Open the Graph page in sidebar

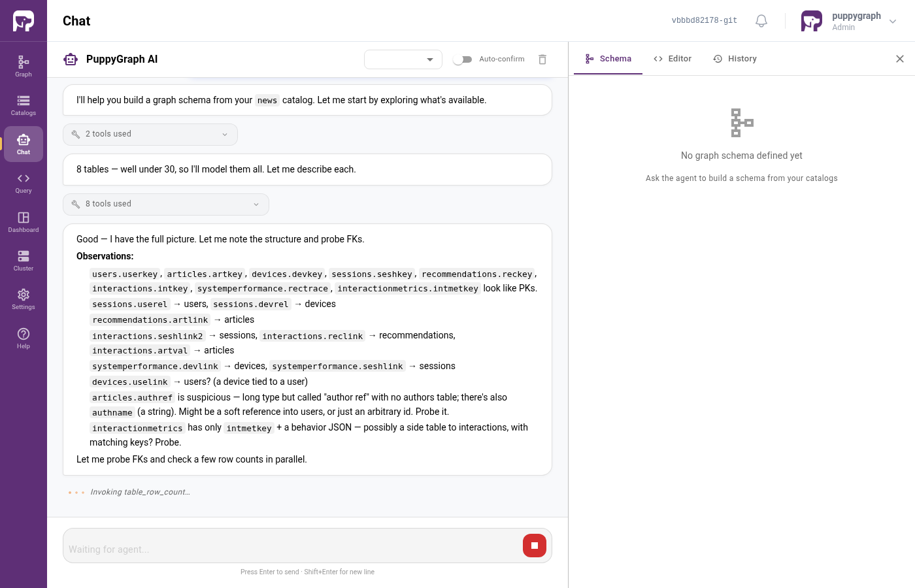pyautogui.click(x=24, y=66)
